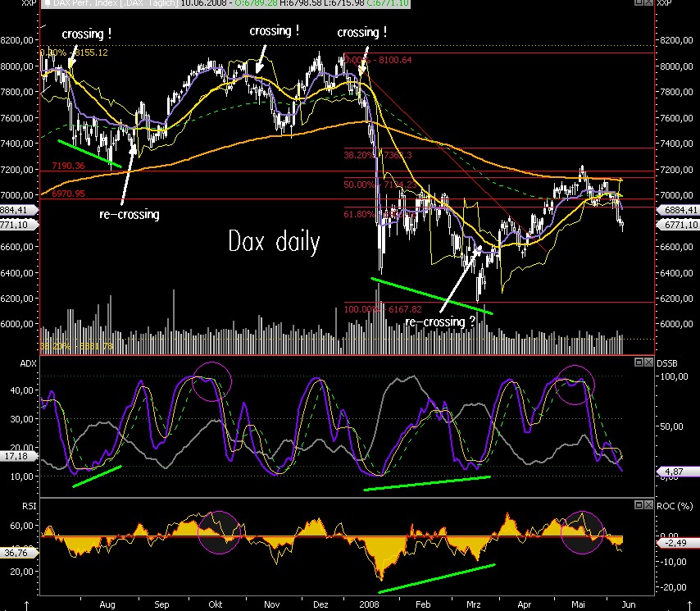
Task: Click the Dax daily chart caption
Action: [274, 241]
